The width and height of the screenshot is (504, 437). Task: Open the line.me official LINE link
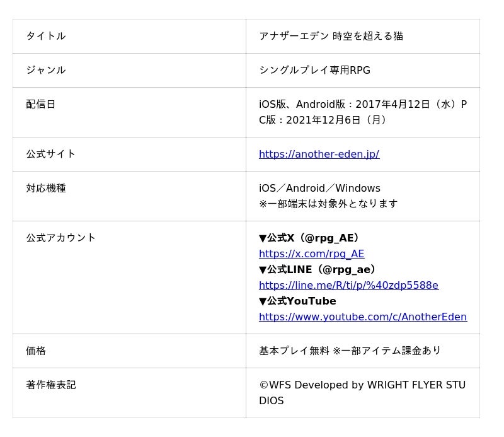348,285
